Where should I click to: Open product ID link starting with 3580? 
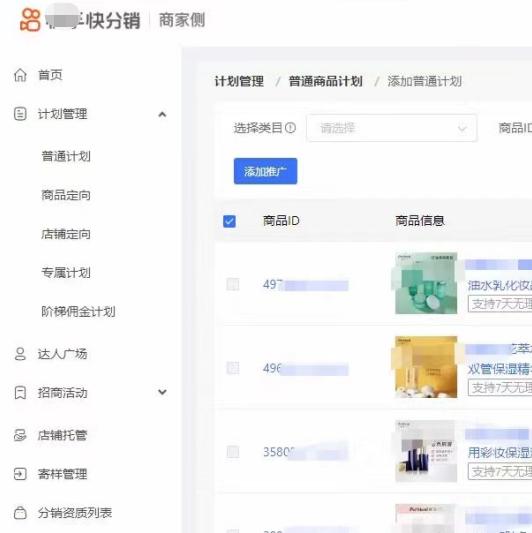click(306, 452)
